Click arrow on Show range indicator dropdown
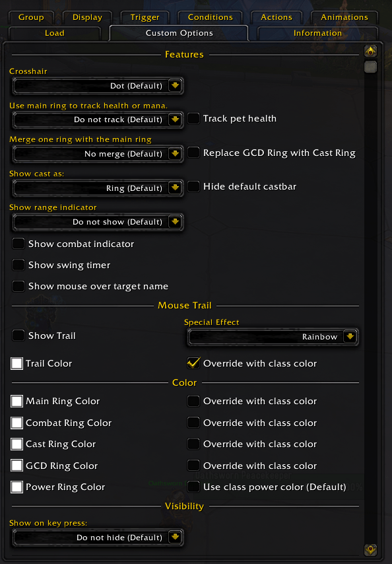The width and height of the screenshot is (392, 564). coord(175,222)
